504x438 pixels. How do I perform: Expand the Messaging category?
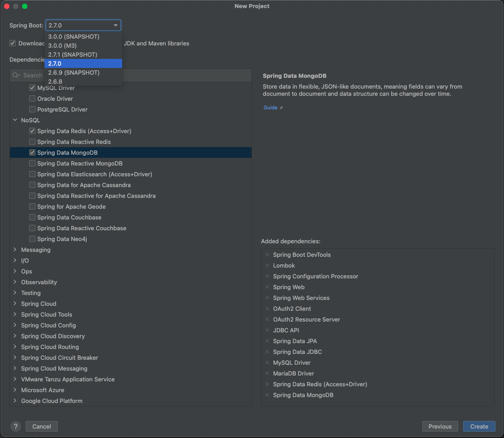point(15,250)
